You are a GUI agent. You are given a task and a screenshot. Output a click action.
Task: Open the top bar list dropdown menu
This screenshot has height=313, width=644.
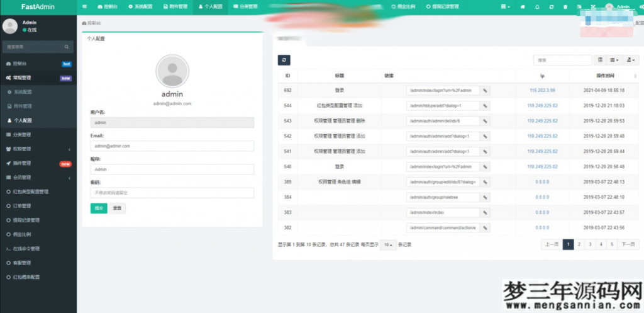click(x=506, y=7)
